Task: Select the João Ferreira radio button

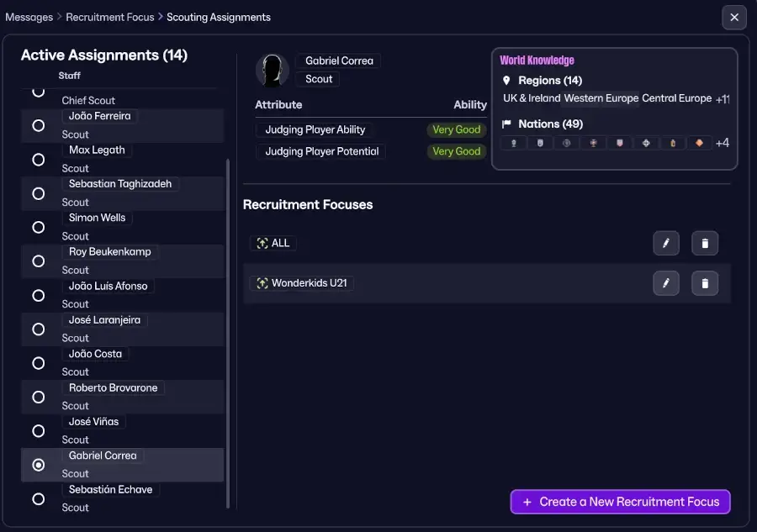Action: click(x=38, y=125)
